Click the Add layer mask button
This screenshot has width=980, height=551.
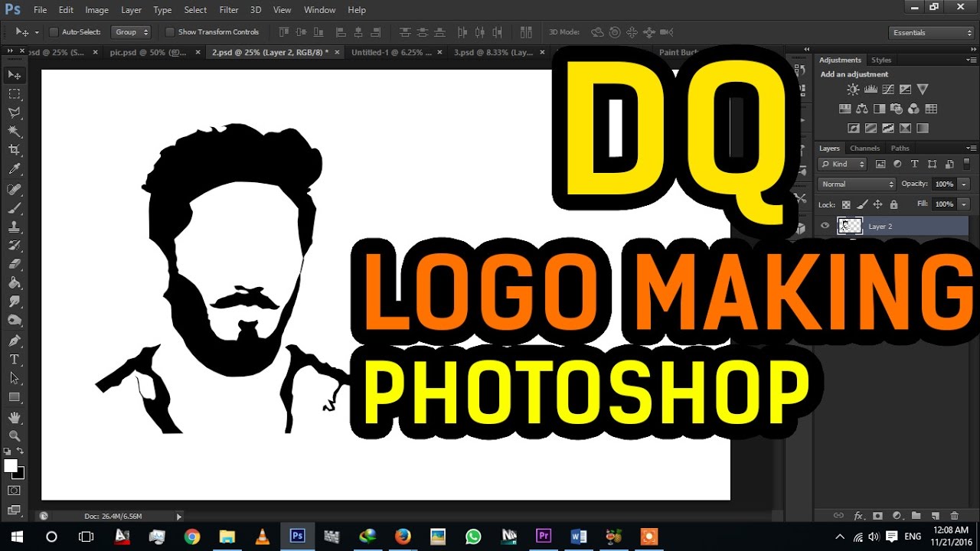[877, 517]
